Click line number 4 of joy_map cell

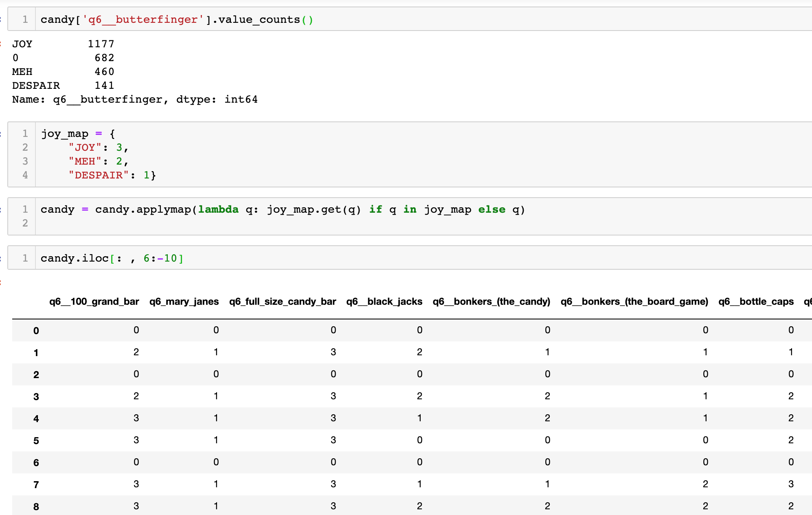point(25,175)
